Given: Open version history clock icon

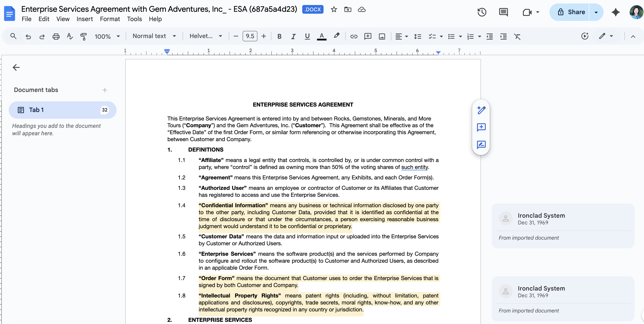Looking at the screenshot, I should (482, 12).
